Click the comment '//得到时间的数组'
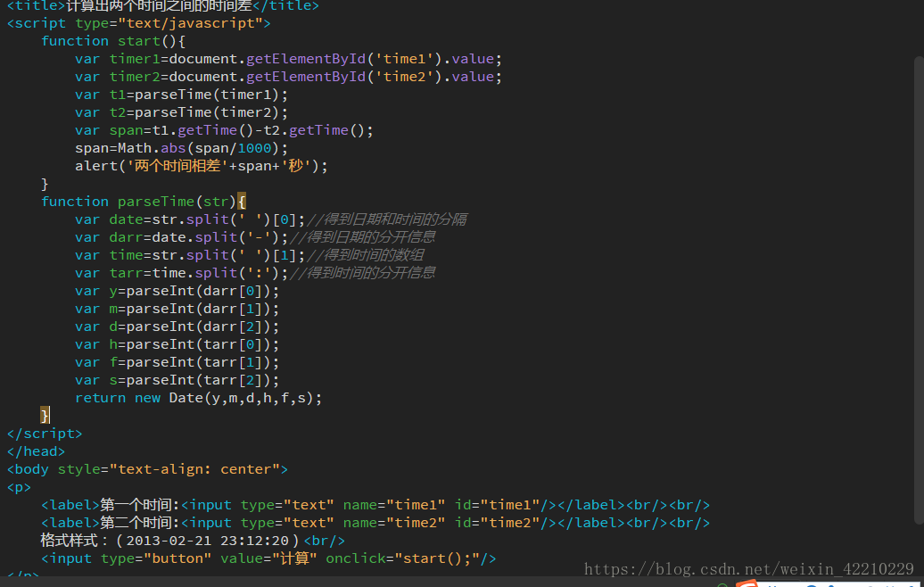924x587 pixels. [366, 255]
